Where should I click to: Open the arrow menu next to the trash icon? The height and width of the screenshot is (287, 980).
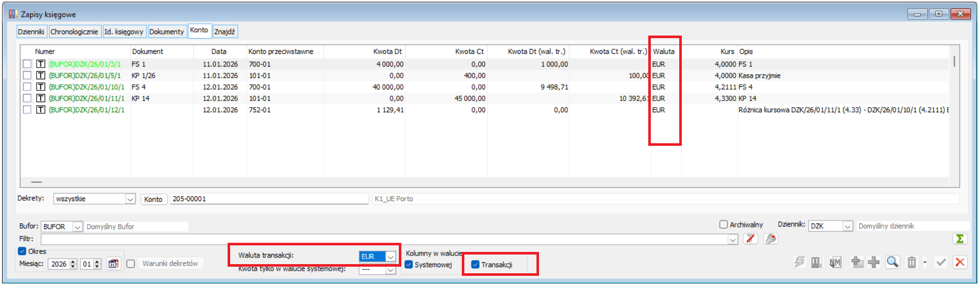(x=925, y=262)
